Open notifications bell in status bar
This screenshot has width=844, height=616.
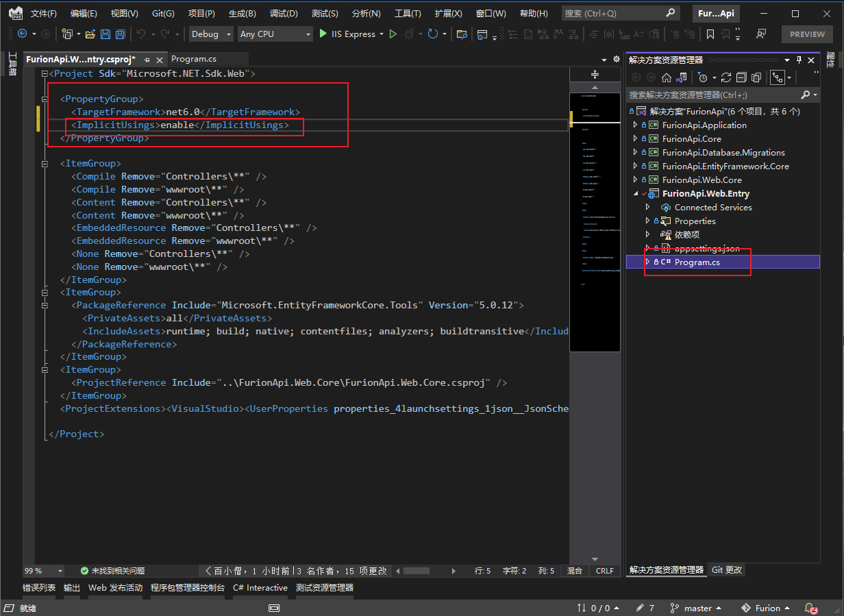coord(810,608)
